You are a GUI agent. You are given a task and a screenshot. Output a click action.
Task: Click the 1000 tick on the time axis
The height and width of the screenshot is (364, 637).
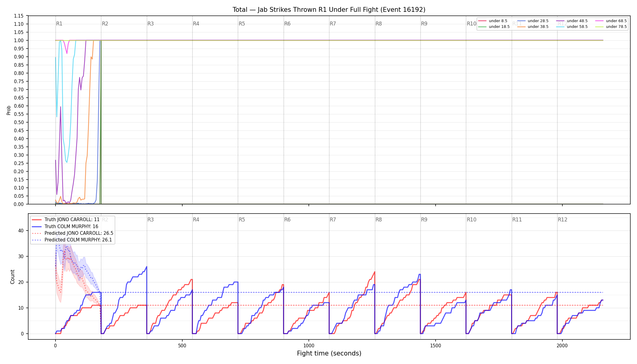(309, 345)
